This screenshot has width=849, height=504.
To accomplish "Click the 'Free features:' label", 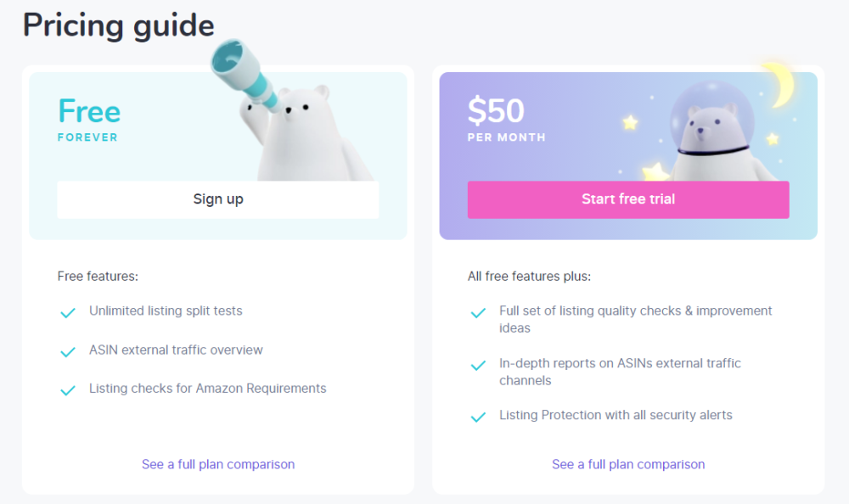I will 98,276.
